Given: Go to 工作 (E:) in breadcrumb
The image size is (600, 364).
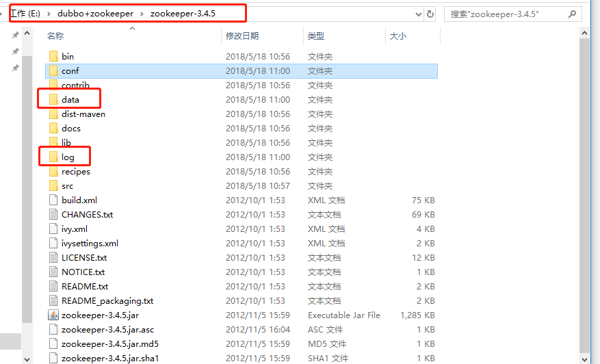Looking at the screenshot, I should (x=25, y=14).
